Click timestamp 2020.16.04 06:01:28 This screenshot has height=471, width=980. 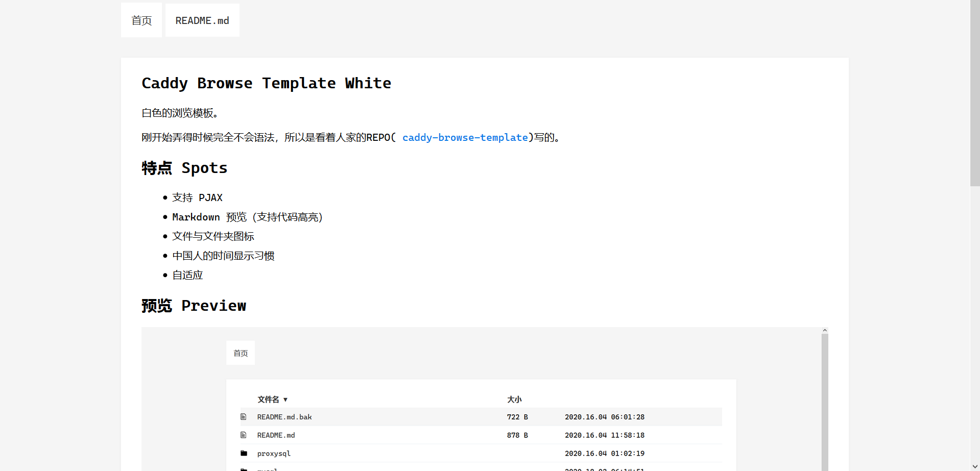605,417
